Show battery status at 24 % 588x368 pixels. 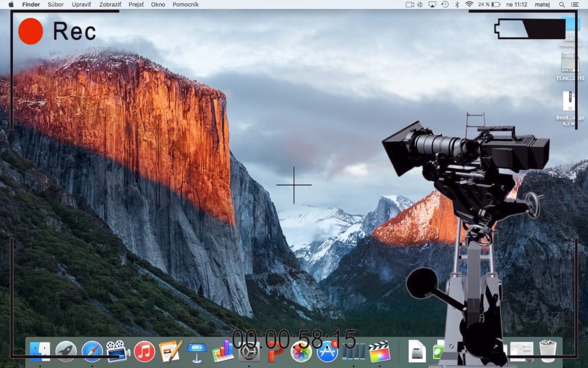pyautogui.click(x=490, y=4)
